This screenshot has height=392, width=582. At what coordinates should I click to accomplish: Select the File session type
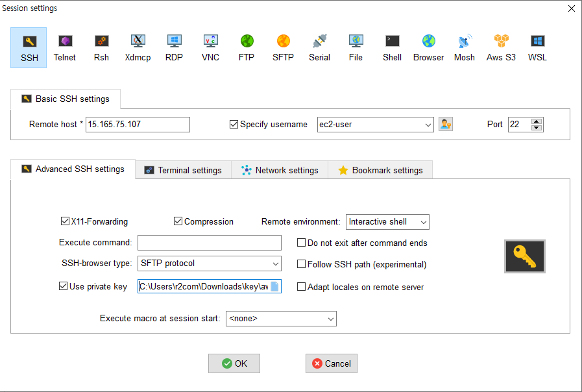coord(356,47)
